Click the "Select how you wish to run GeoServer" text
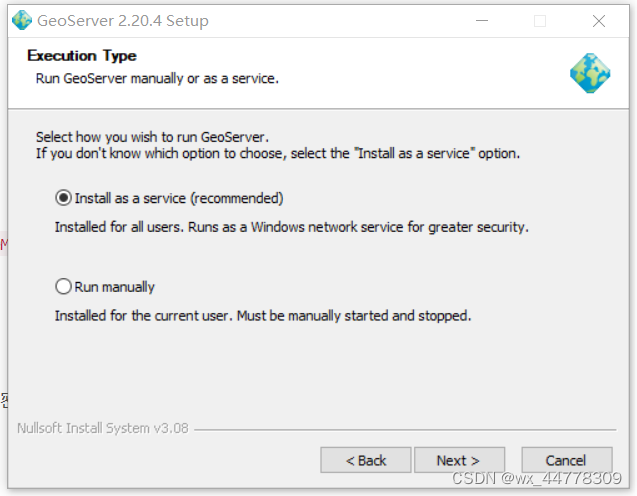 tap(152, 137)
